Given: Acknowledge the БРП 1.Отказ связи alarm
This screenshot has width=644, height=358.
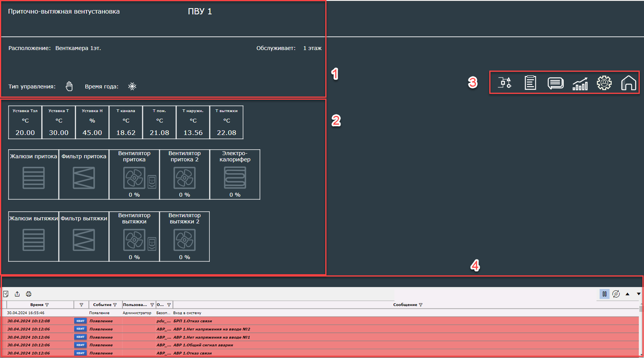Looking at the screenshot, I should pos(80,321).
